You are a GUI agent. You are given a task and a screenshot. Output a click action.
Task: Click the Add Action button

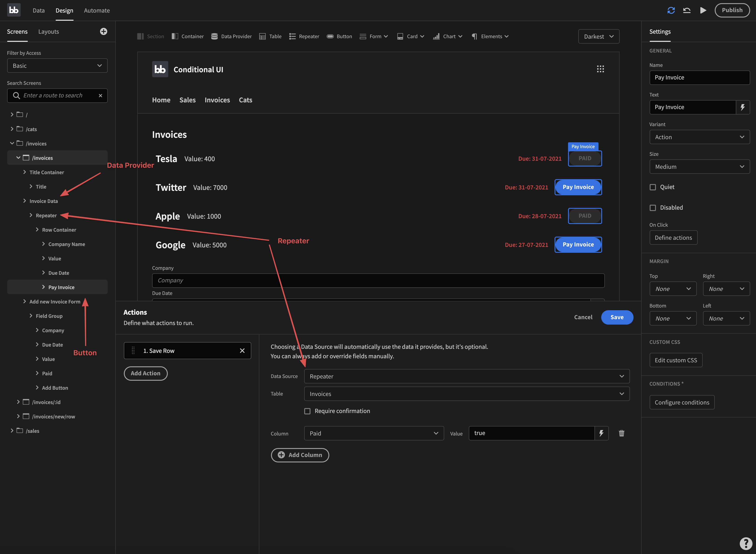(145, 373)
